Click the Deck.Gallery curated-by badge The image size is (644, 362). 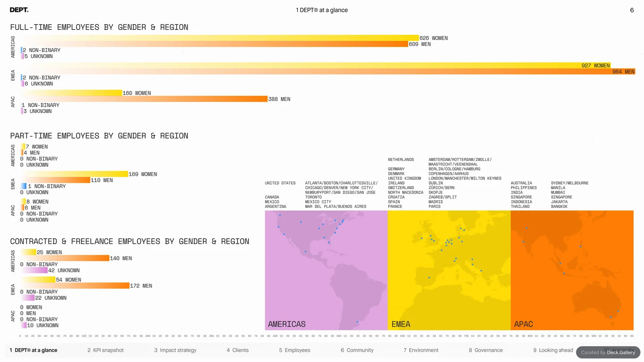click(x=608, y=352)
